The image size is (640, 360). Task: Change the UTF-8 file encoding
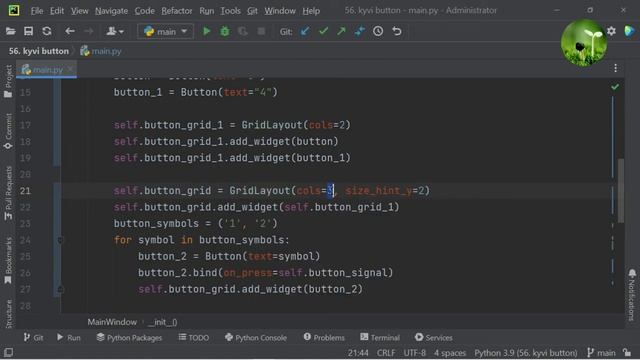414,353
